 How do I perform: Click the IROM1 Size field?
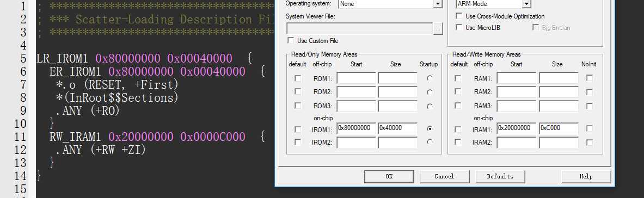pos(397,128)
